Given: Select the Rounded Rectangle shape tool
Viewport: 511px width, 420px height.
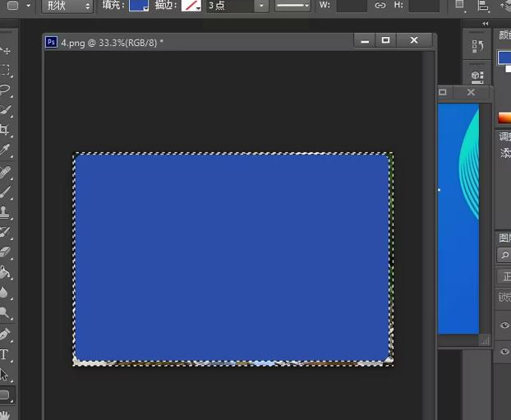Looking at the screenshot, I should pyautogui.click(x=6, y=395).
